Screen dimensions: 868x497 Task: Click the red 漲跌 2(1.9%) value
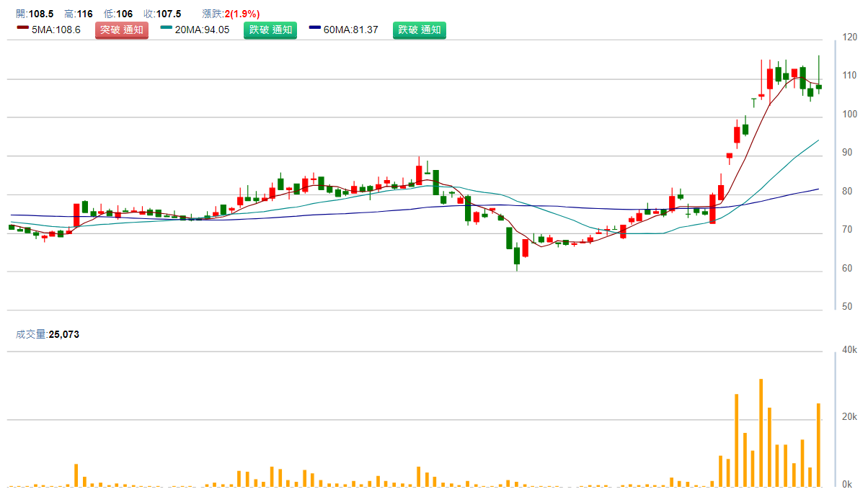coord(242,14)
